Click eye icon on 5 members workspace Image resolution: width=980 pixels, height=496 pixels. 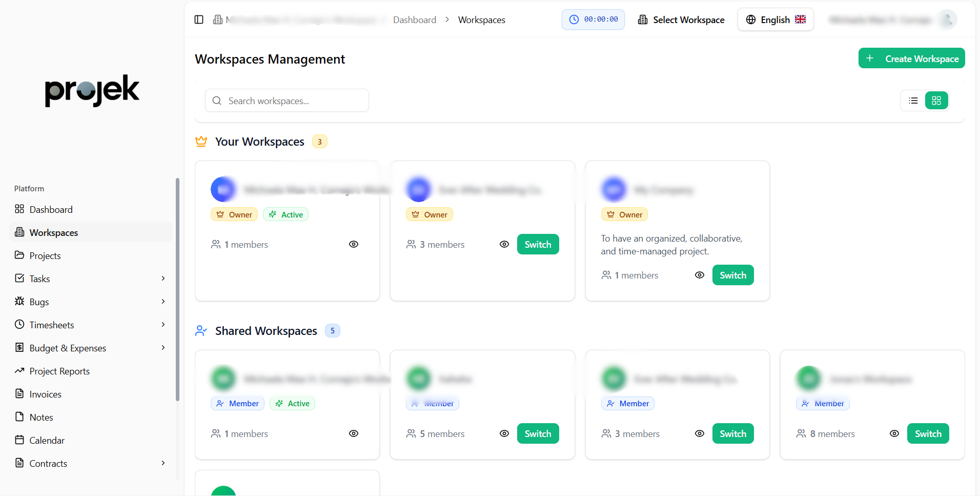coord(504,433)
